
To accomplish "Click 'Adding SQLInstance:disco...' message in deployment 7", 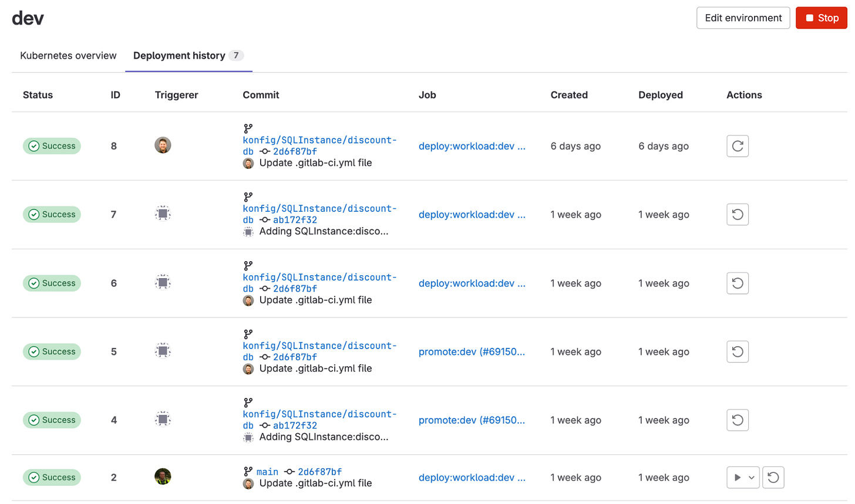I will click(x=324, y=232).
